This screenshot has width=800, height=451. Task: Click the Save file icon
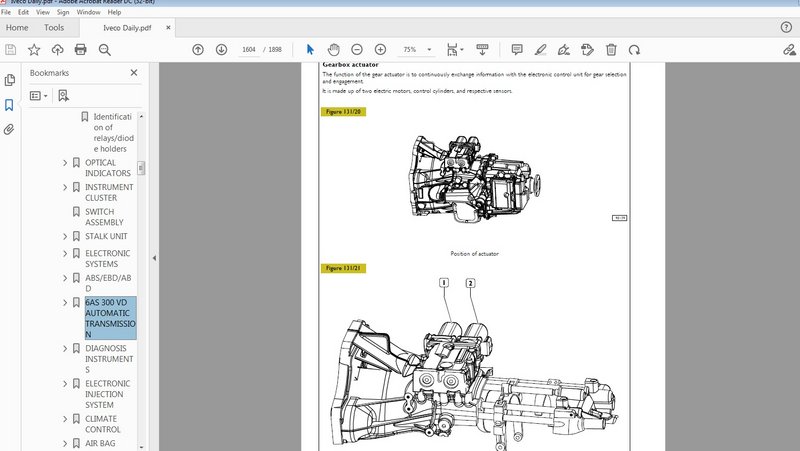pyautogui.click(x=10, y=49)
